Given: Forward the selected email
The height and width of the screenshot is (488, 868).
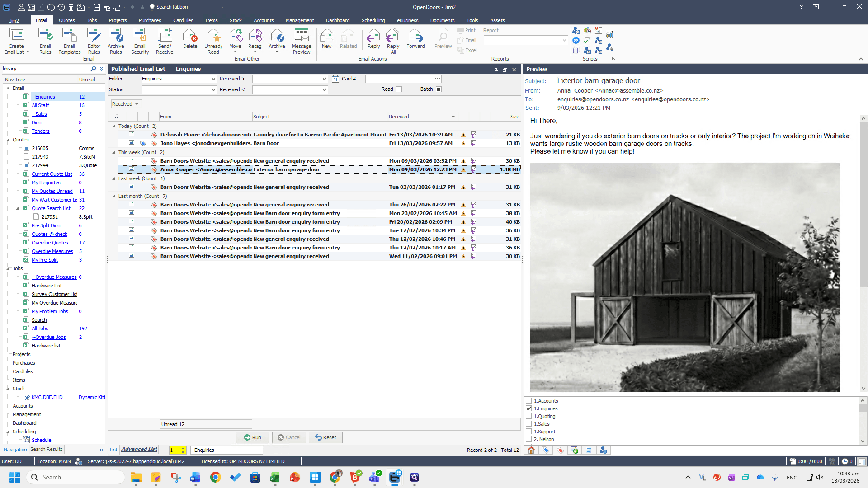Looking at the screenshot, I should [415, 38].
